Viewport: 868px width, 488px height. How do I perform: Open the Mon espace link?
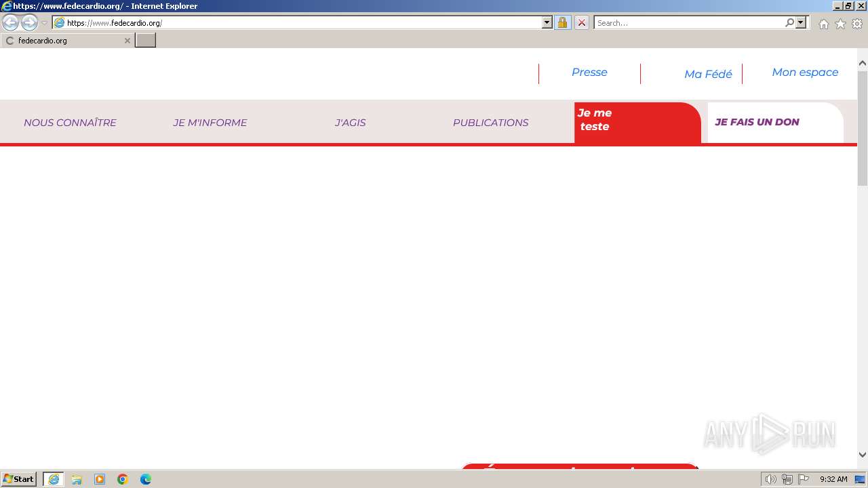[x=805, y=73]
